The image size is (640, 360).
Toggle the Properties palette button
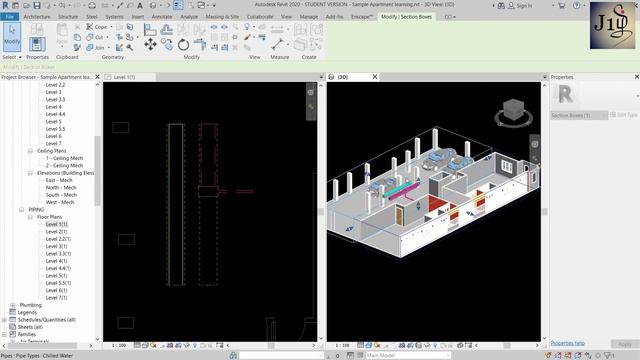(37, 44)
